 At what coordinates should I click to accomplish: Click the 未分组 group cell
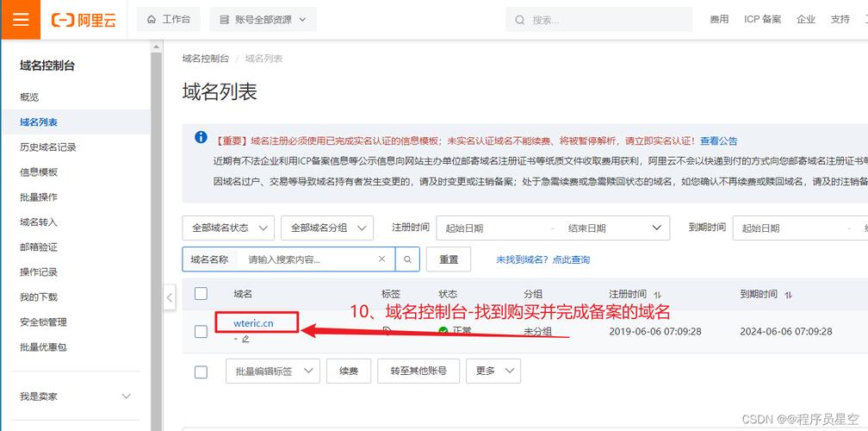(537, 331)
